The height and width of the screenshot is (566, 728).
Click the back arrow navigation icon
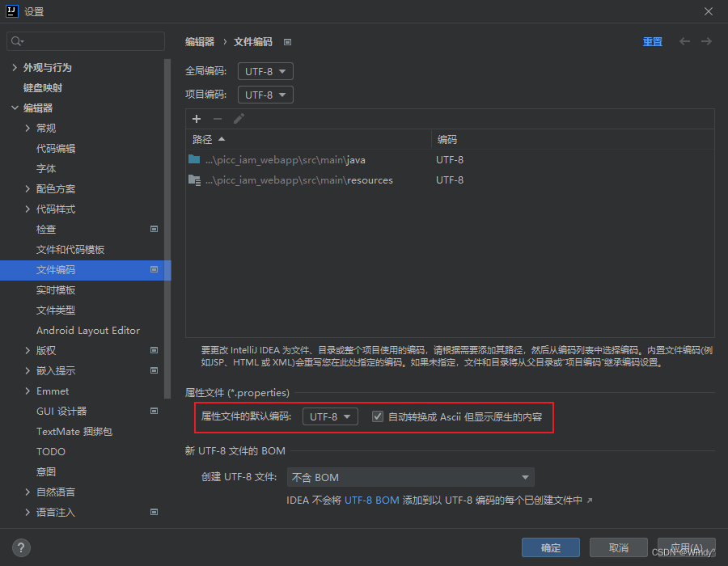click(x=684, y=41)
